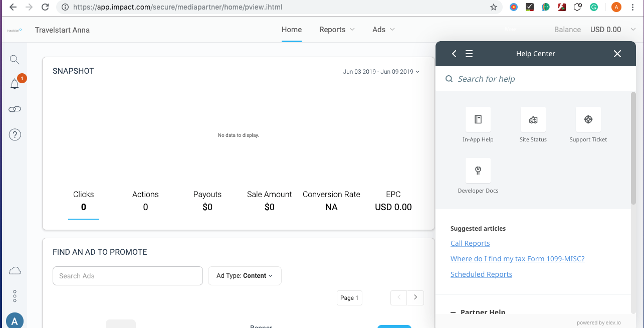Select the Actions metric tab
Screen dimensions: 644x328
click(145, 201)
